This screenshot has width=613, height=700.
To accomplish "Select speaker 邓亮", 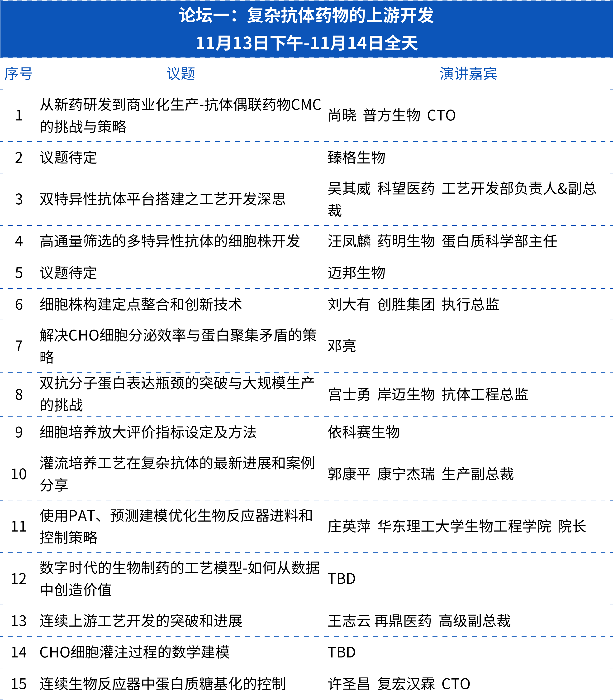I will coord(342,346).
